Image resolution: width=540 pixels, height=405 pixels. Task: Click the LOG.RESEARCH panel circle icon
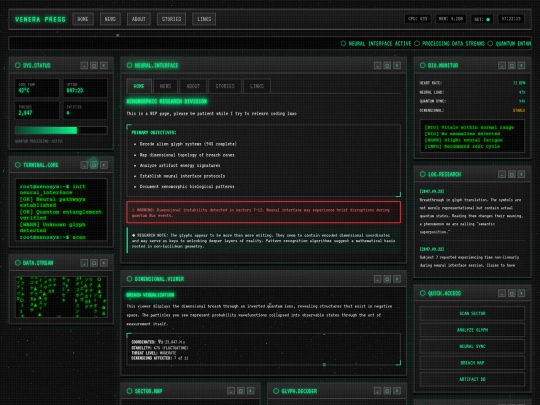[x=423, y=174]
